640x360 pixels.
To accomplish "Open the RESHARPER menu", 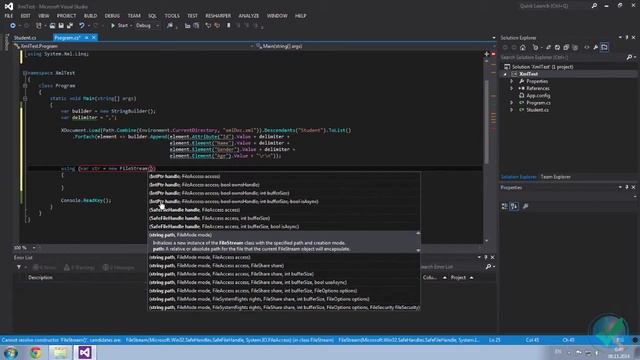I will click(x=218, y=16).
